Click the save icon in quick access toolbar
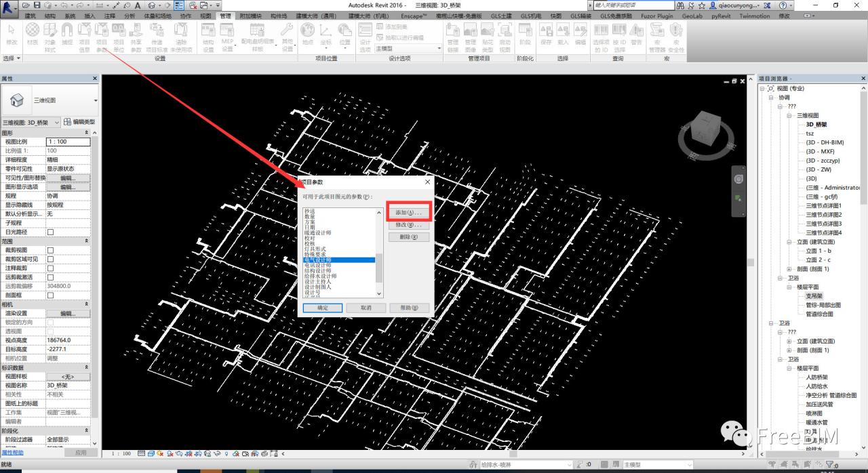Image resolution: width=868 pixels, height=473 pixels. [36, 5]
